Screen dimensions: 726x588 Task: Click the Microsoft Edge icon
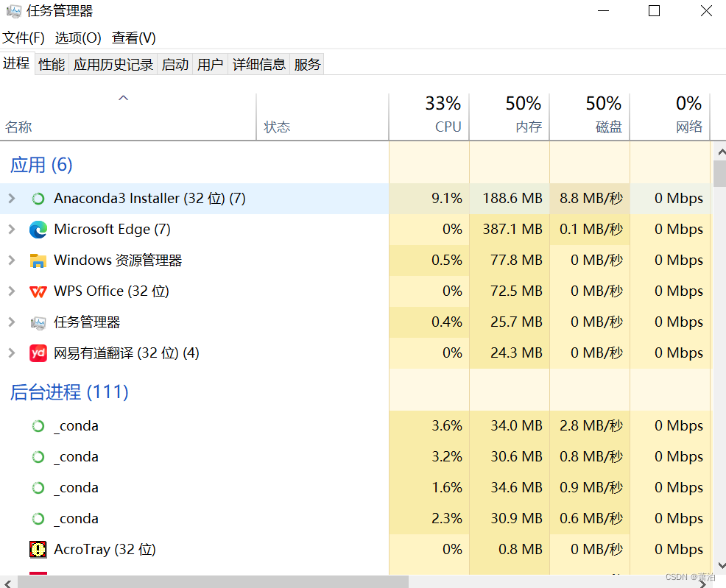pyautogui.click(x=38, y=230)
